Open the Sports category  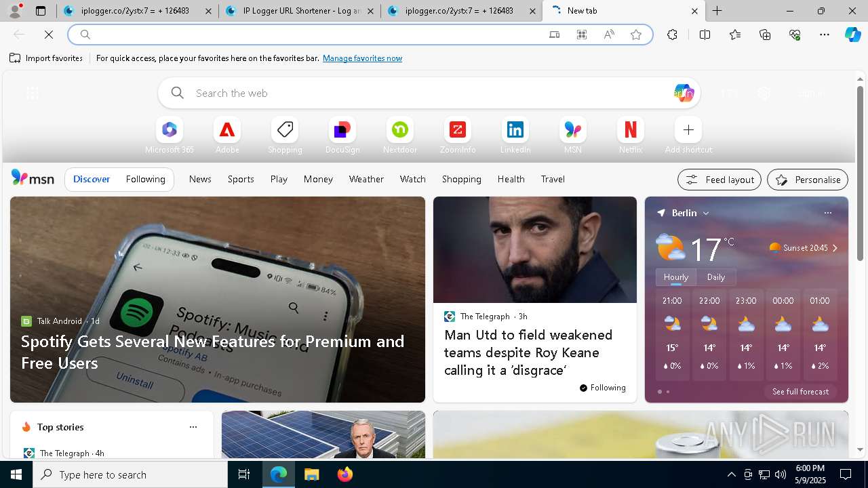(241, 179)
